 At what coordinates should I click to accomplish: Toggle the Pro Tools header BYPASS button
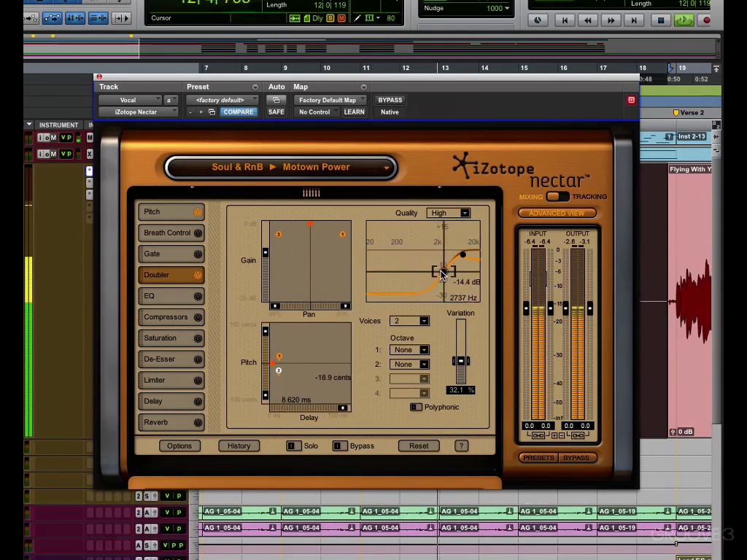pos(390,100)
